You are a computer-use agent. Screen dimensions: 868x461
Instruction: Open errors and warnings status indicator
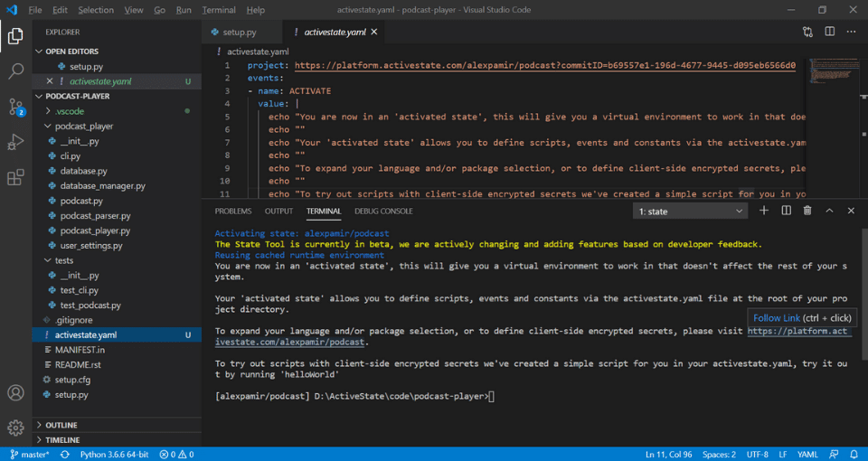[x=176, y=455]
